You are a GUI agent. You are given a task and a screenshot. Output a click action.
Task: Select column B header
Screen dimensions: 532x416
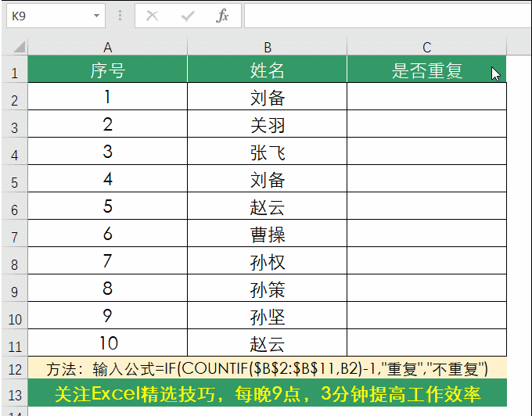pos(268,47)
